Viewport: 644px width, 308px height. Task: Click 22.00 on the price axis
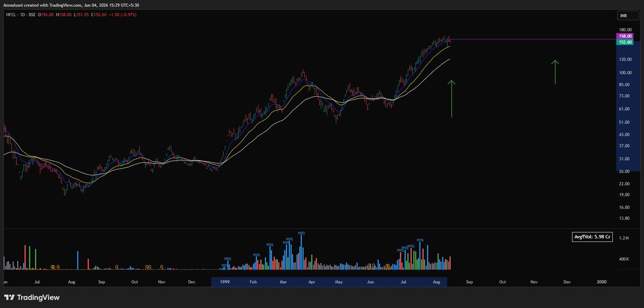point(624,184)
